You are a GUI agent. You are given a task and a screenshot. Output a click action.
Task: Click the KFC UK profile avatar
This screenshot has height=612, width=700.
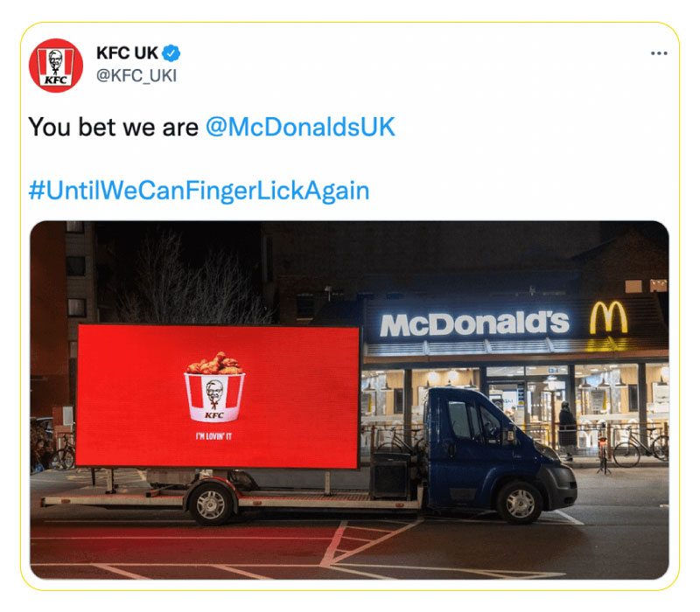coord(56,66)
